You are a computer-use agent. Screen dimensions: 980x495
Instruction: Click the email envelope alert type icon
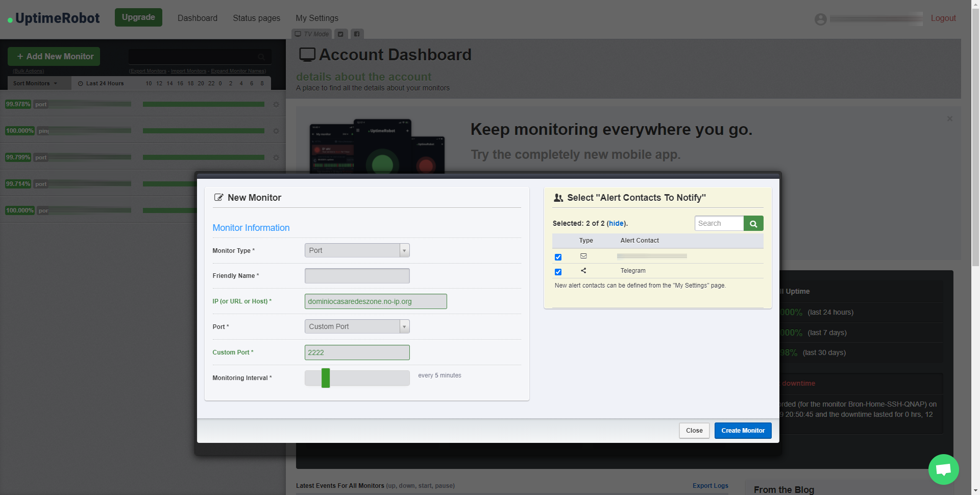583,256
